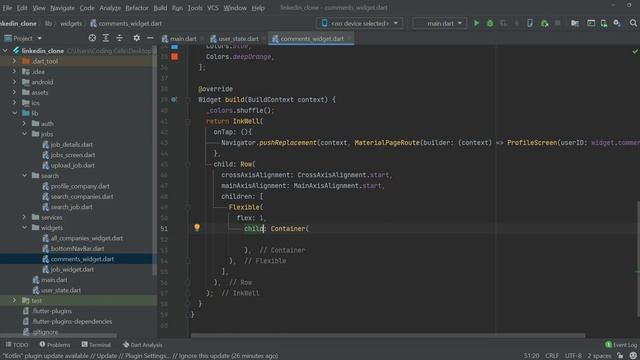
Task: Open the TODO tool window
Action: [x=17, y=345]
